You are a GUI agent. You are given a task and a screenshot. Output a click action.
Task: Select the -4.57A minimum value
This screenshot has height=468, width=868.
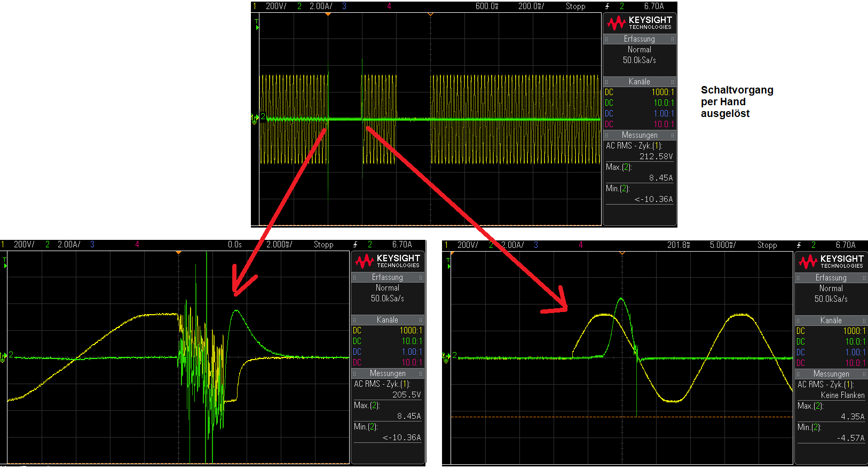850,438
